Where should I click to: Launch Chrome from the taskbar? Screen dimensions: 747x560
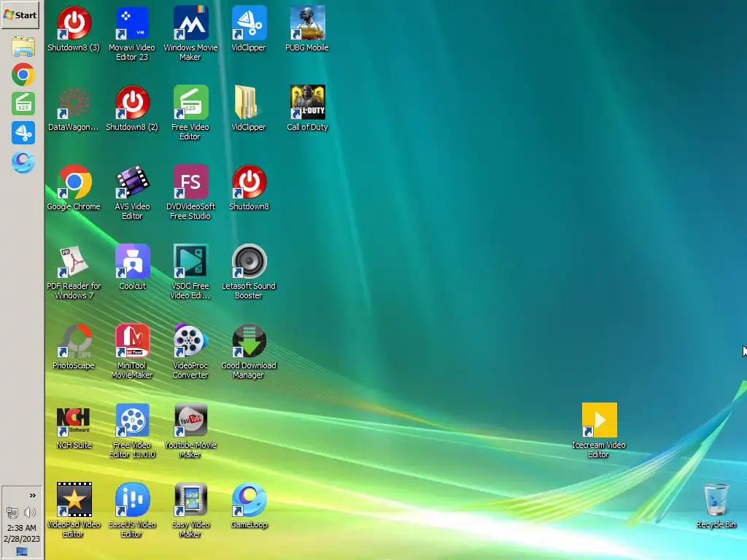point(23,75)
